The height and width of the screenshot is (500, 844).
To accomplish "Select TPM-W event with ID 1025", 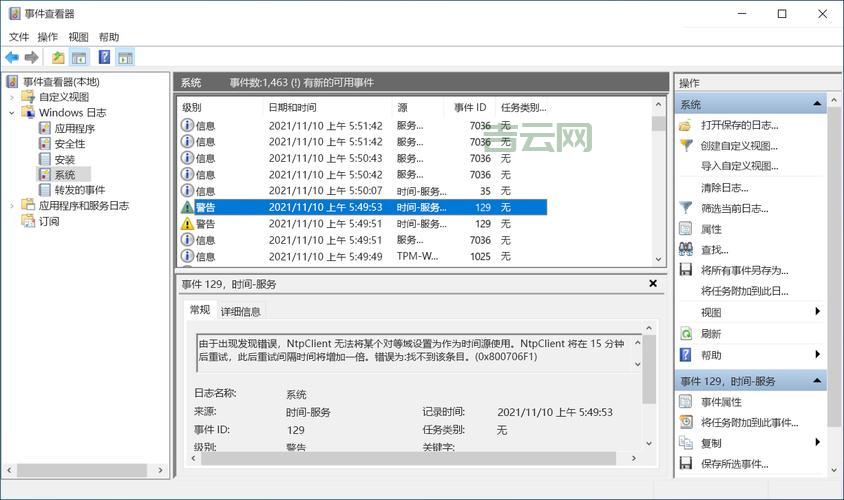I will (363, 257).
